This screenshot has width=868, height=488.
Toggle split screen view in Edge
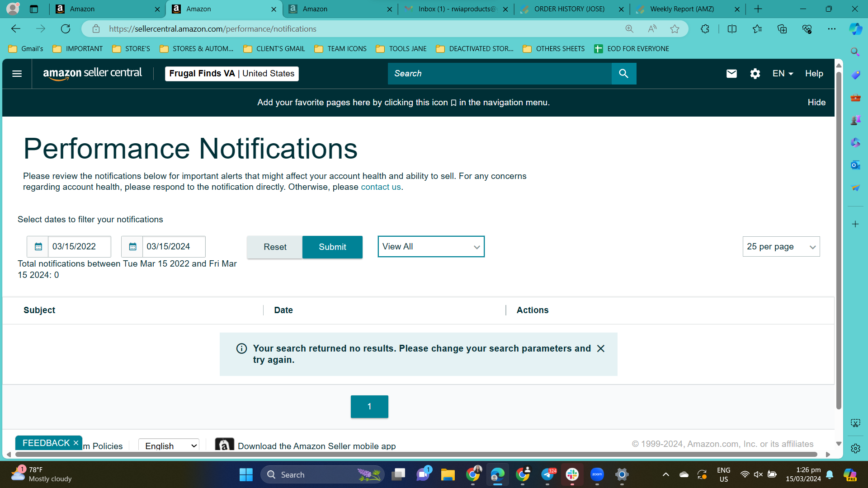click(x=732, y=29)
